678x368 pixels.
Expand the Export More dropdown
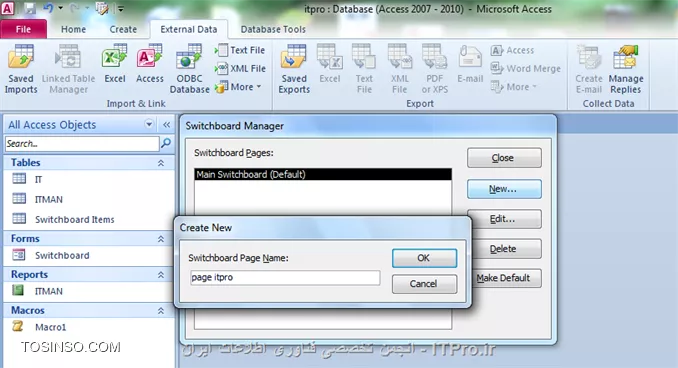pos(514,87)
